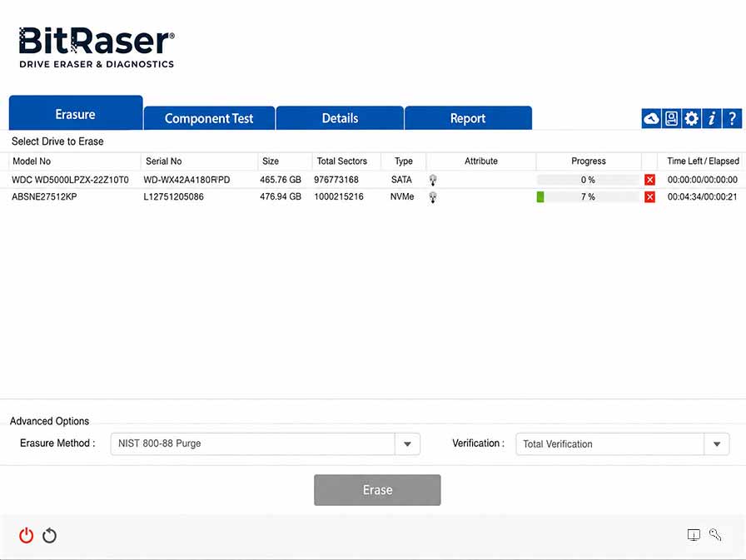Expand the Erasure Method dropdown arrow
746x560 pixels.
[x=407, y=444]
